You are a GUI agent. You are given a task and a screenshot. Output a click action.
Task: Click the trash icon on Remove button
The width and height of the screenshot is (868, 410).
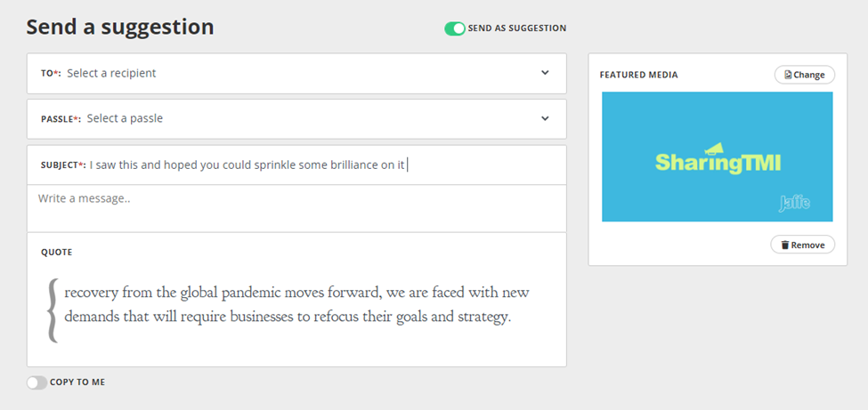coord(785,245)
